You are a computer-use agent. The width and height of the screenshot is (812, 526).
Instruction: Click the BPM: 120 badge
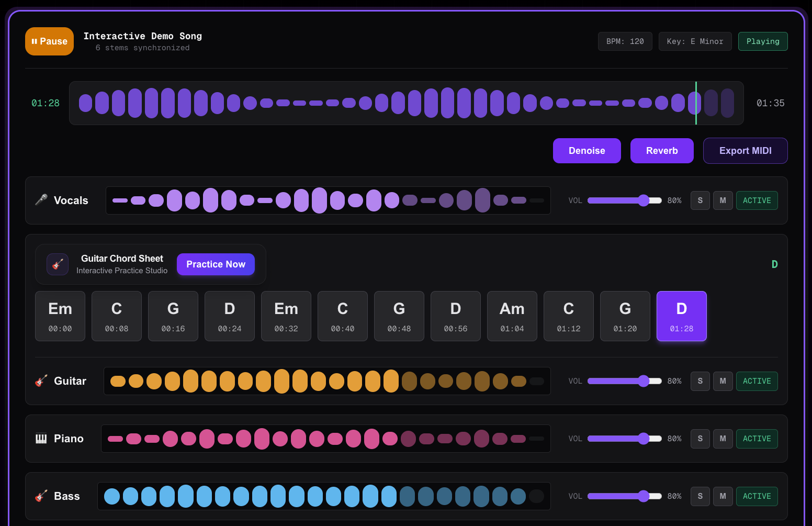pyautogui.click(x=625, y=41)
